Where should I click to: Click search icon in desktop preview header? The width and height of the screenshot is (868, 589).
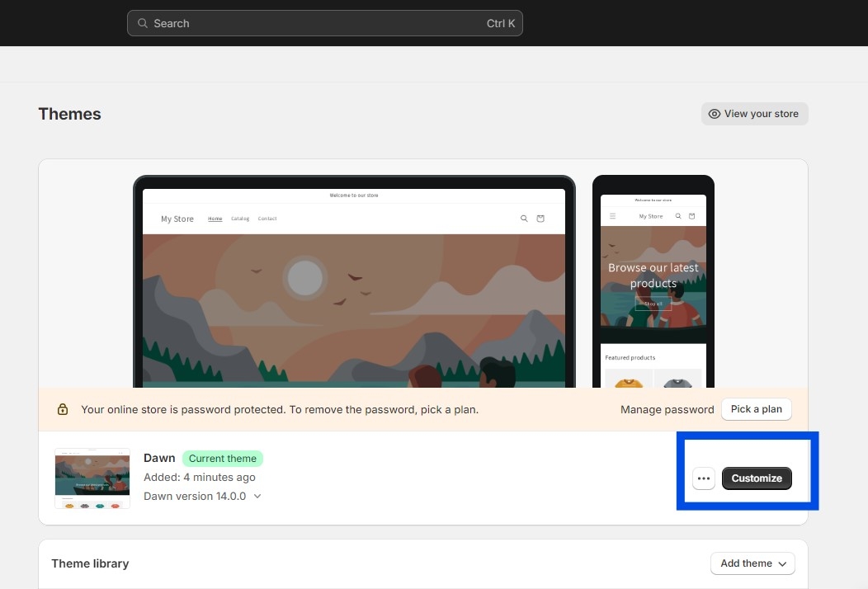point(524,219)
